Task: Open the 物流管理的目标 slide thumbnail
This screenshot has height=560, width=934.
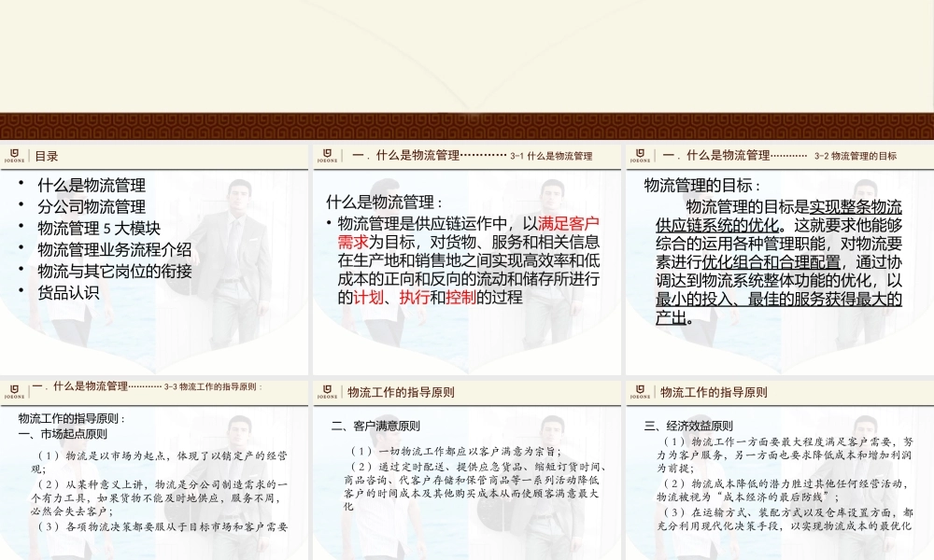Action: pos(780,259)
